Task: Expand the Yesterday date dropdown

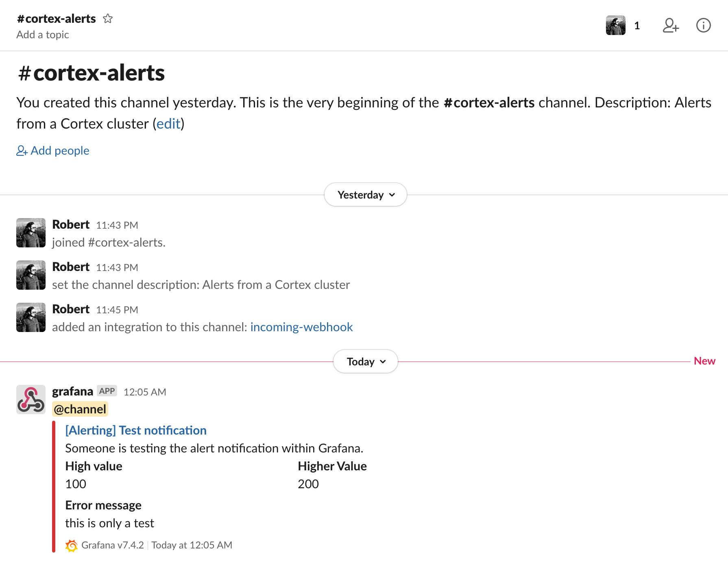Action: point(366,195)
